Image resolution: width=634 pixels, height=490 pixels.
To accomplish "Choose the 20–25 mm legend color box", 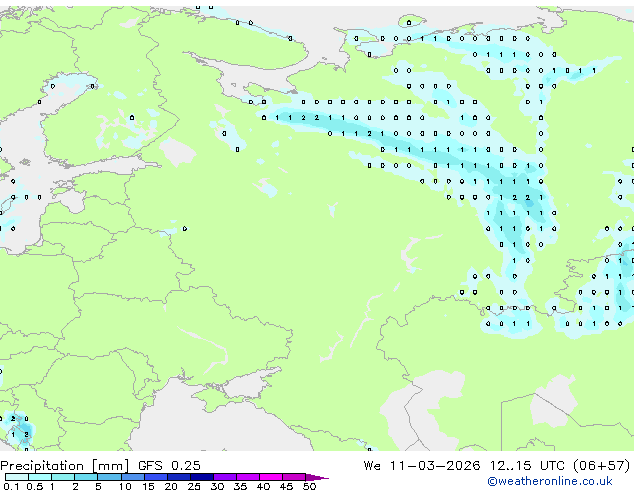I will [x=179, y=477].
